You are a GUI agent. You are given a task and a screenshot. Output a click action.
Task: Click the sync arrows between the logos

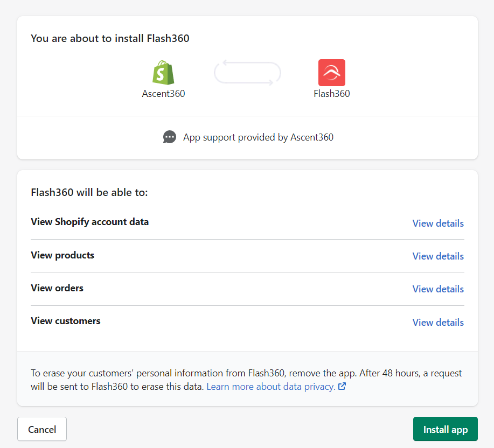248,73
